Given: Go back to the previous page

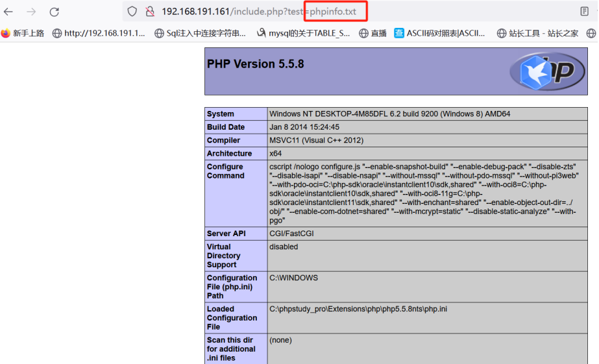Looking at the screenshot, I should click(8, 12).
